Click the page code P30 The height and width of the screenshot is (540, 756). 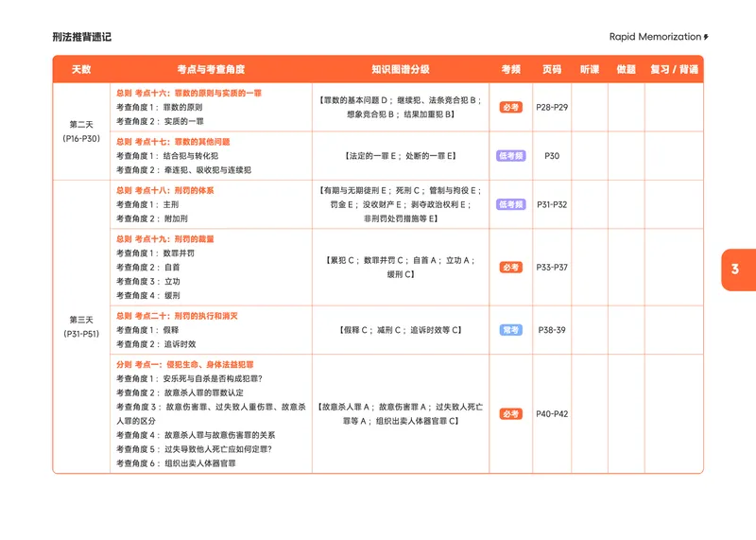coord(552,156)
